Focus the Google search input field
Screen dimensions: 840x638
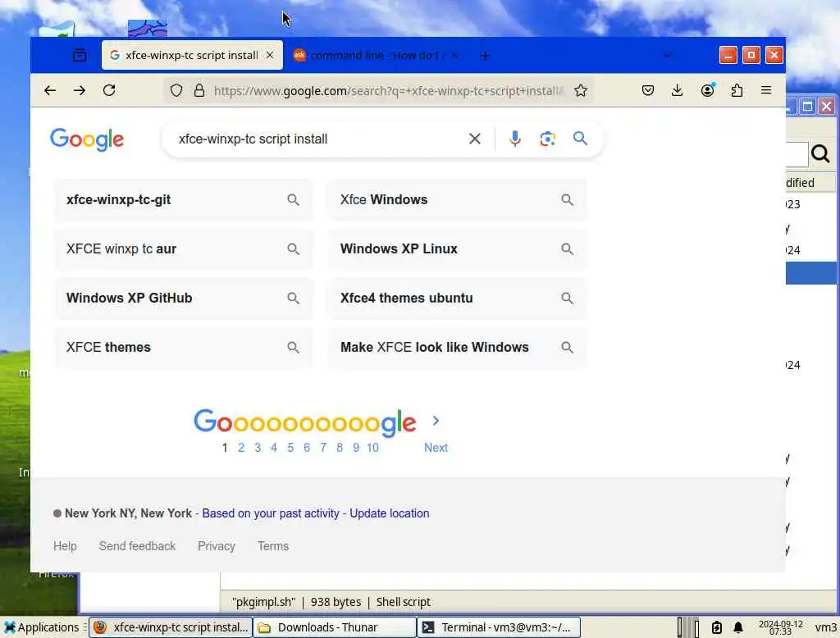pos(319,139)
